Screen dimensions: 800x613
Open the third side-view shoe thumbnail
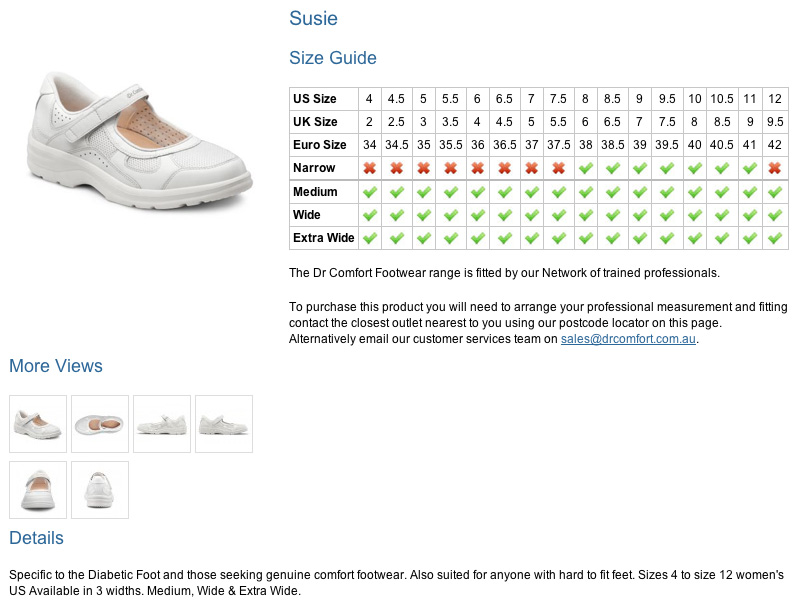coord(162,424)
